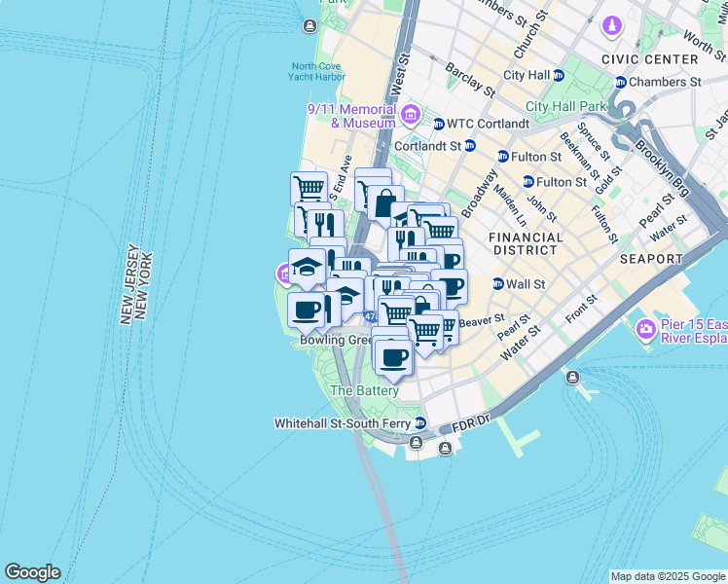Click the CIVIC CENTER neighborhood label
Viewport: 728px width, 584px height.
[650, 59]
